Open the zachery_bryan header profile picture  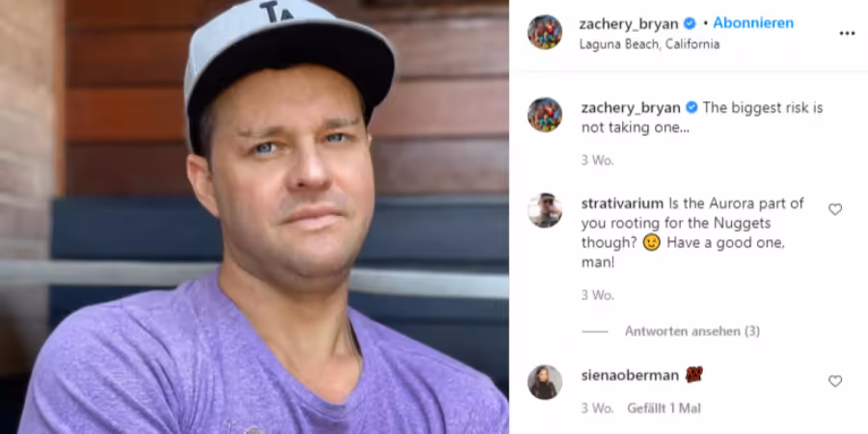[x=545, y=32]
